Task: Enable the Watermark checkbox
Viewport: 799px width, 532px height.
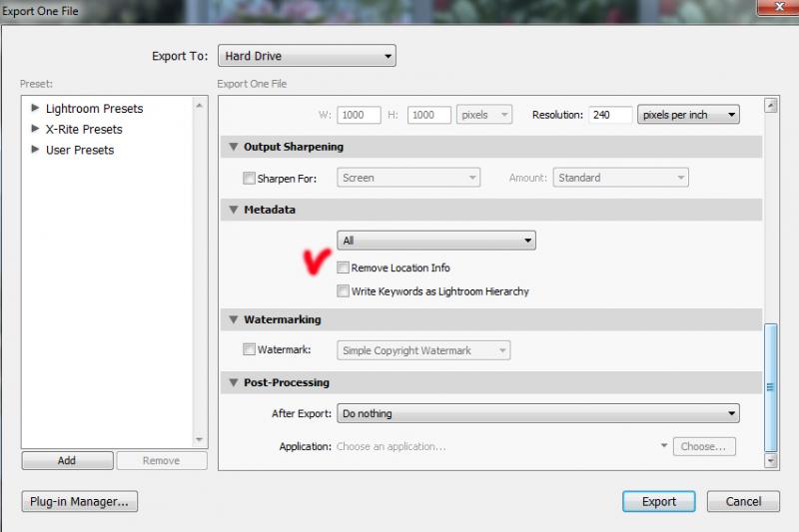Action: tap(249, 349)
